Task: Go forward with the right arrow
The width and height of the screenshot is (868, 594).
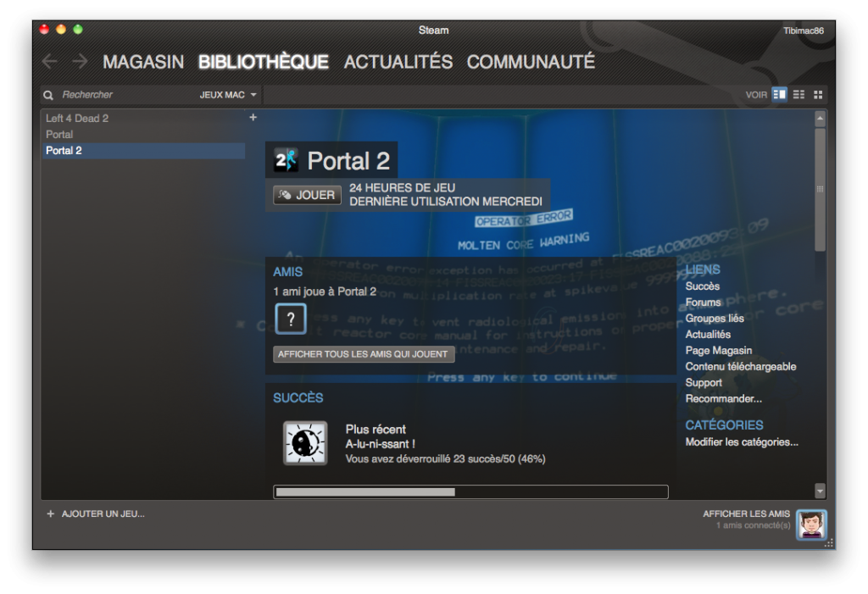Action: 80,62
